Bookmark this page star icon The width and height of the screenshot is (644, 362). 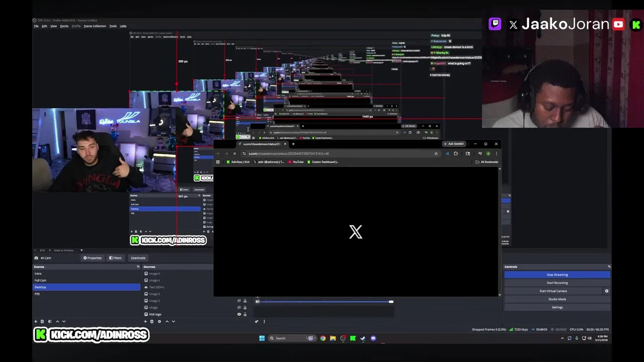(x=436, y=153)
